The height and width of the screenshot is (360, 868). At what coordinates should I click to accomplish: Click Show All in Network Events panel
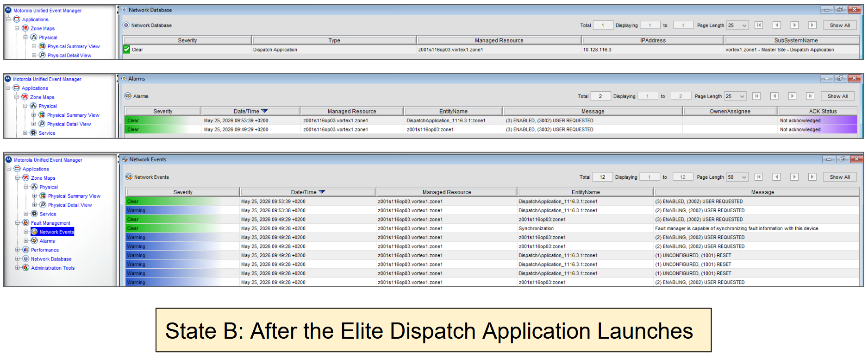(x=840, y=177)
